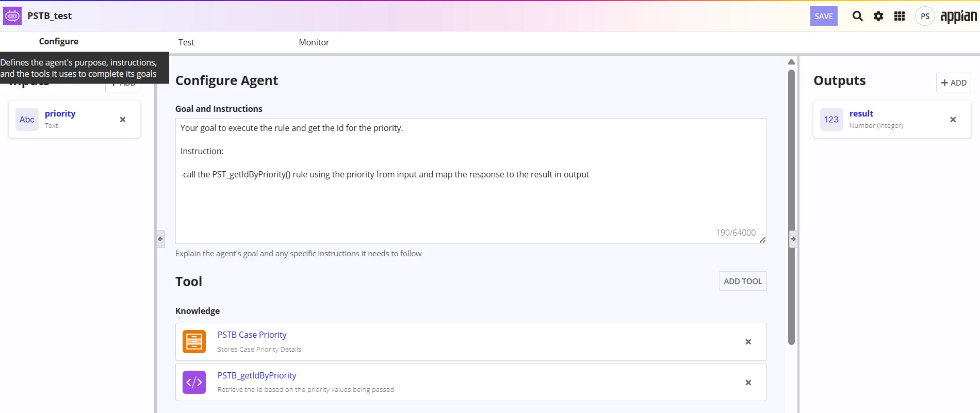This screenshot has width=980, height=413.
Task: Click the ADD TOOL button
Action: [743, 281]
